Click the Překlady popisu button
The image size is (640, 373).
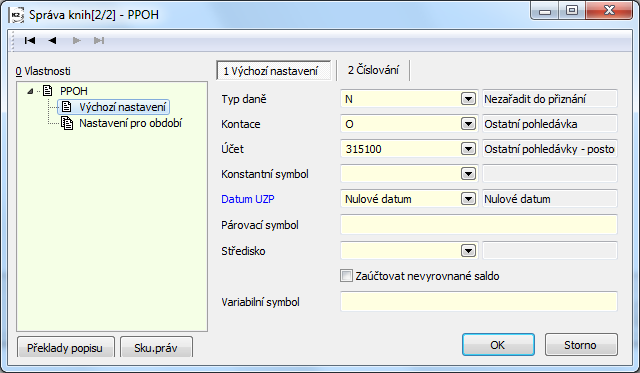pos(65,348)
